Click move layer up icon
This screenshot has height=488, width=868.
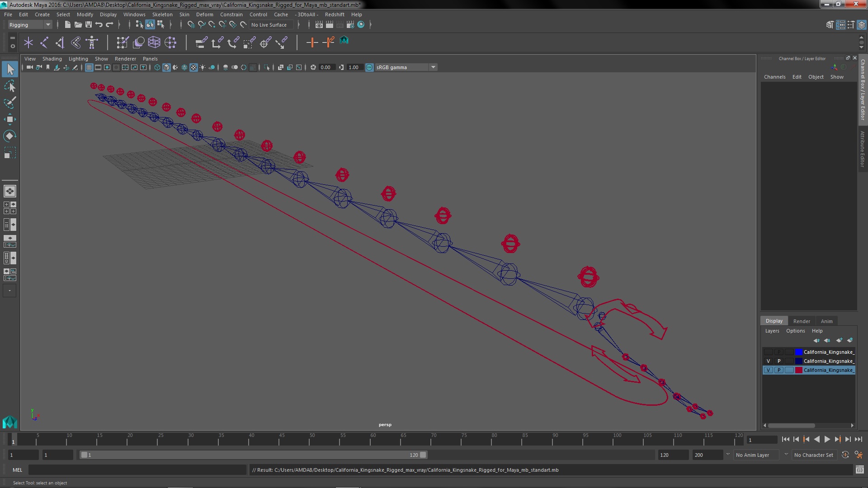pyautogui.click(x=816, y=340)
